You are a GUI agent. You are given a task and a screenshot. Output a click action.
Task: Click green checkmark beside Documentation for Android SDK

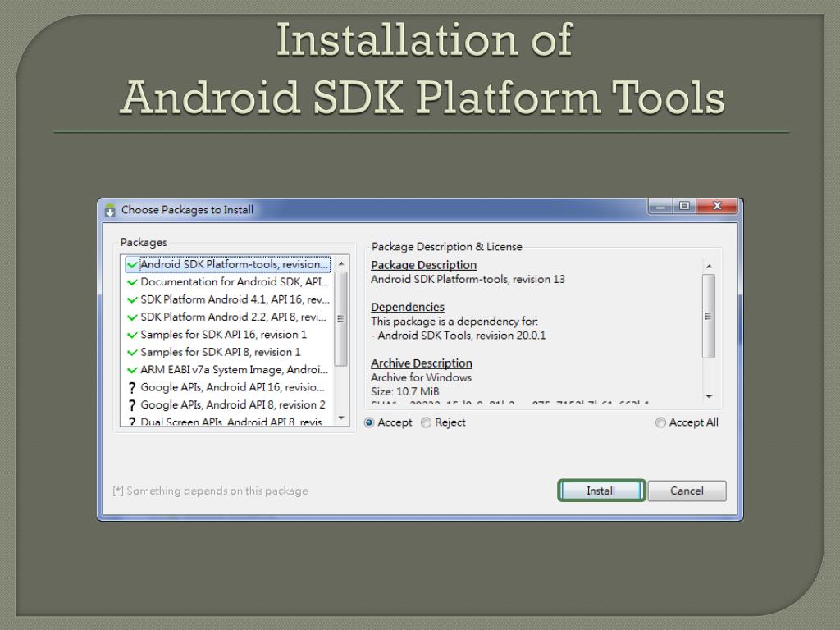pos(132,282)
